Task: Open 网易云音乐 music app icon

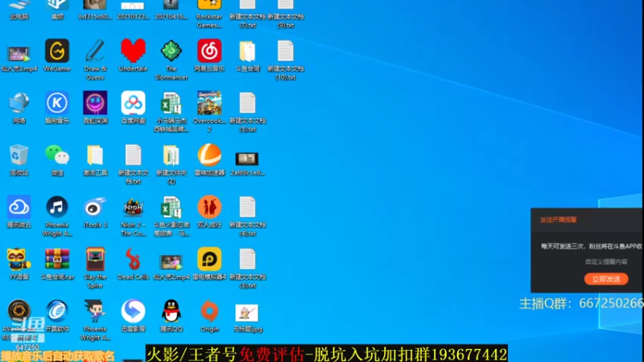Action: coord(209,51)
